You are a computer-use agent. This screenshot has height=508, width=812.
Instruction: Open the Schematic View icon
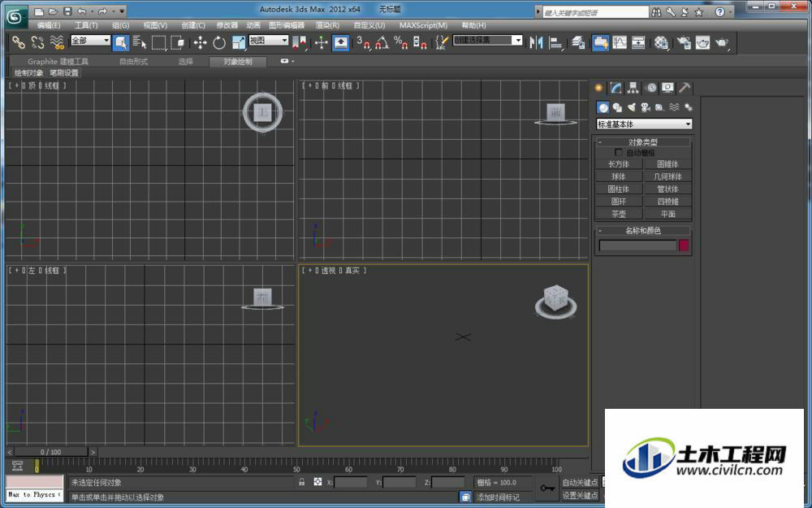pos(638,42)
